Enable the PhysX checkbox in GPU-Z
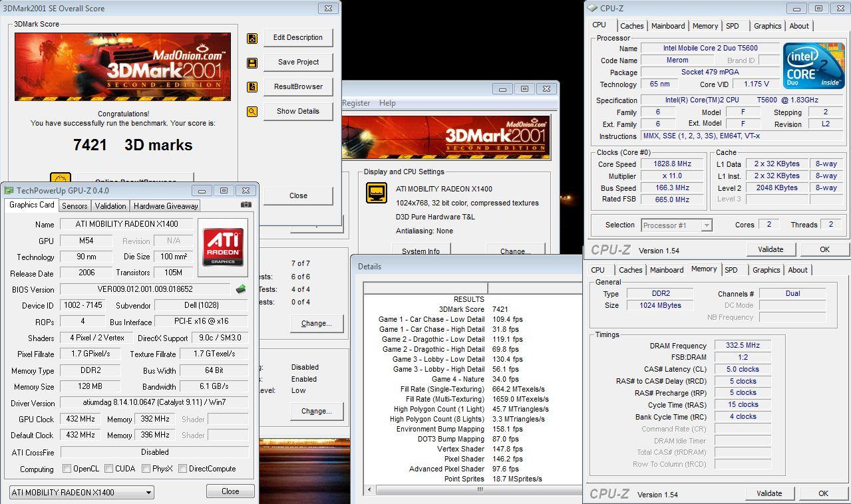Viewport: 851px width, 504px height. click(x=146, y=469)
